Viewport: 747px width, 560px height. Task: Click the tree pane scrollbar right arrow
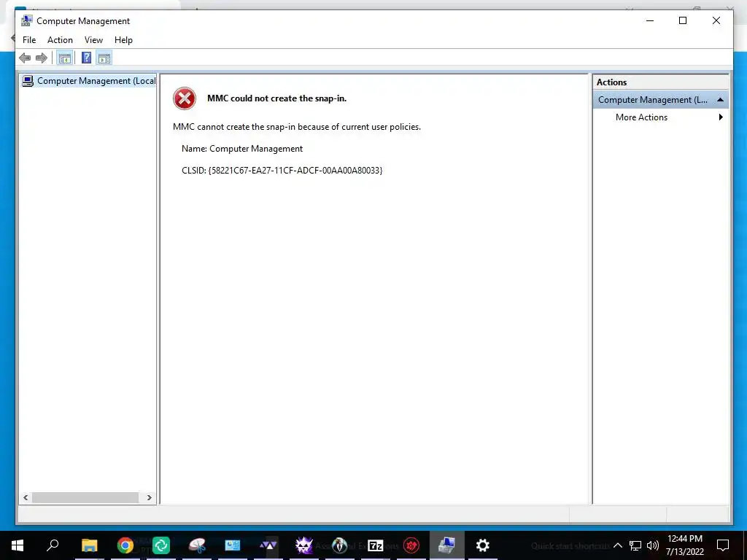coord(149,497)
